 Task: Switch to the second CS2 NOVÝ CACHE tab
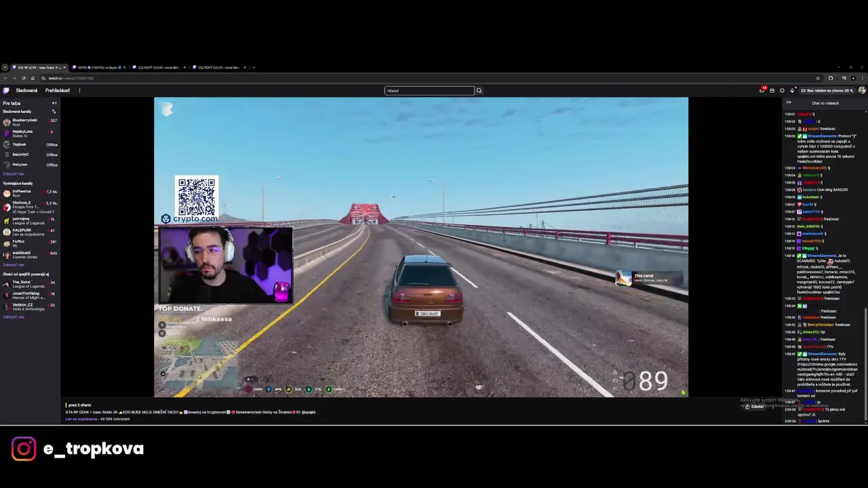(x=219, y=67)
